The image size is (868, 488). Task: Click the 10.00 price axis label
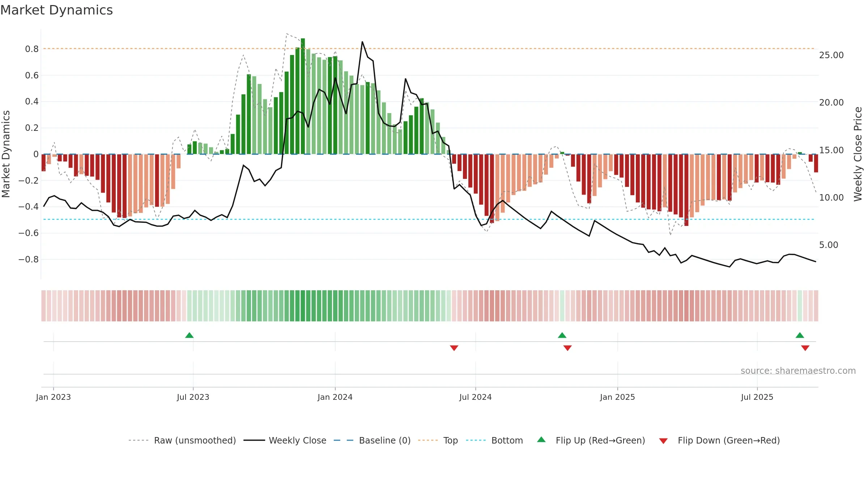click(831, 198)
